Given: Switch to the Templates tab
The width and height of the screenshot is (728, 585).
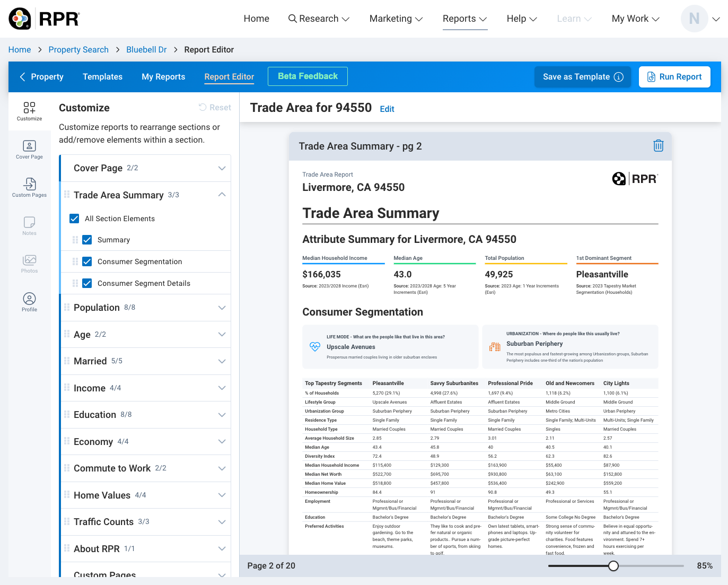Looking at the screenshot, I should tap(102, 77).
